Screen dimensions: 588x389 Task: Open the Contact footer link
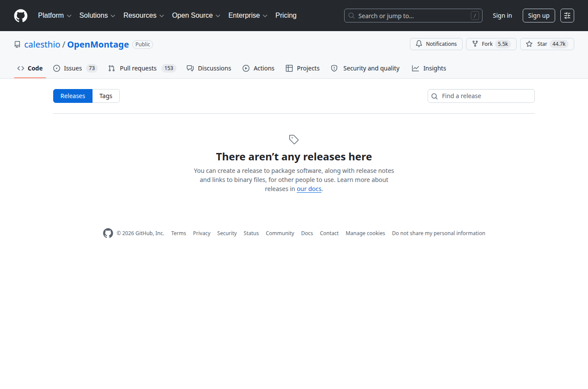pos(329,233)
